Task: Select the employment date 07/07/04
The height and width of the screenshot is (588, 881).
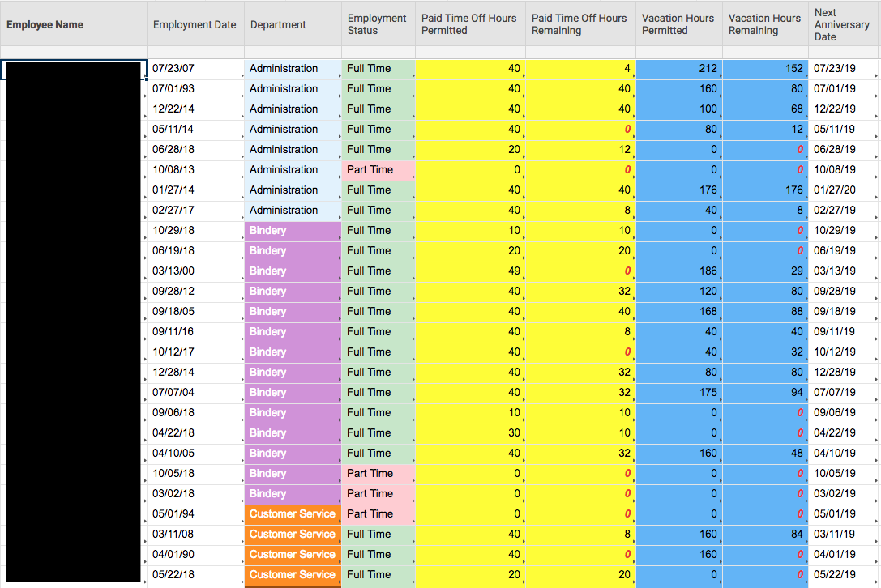Action: [195, 392]
